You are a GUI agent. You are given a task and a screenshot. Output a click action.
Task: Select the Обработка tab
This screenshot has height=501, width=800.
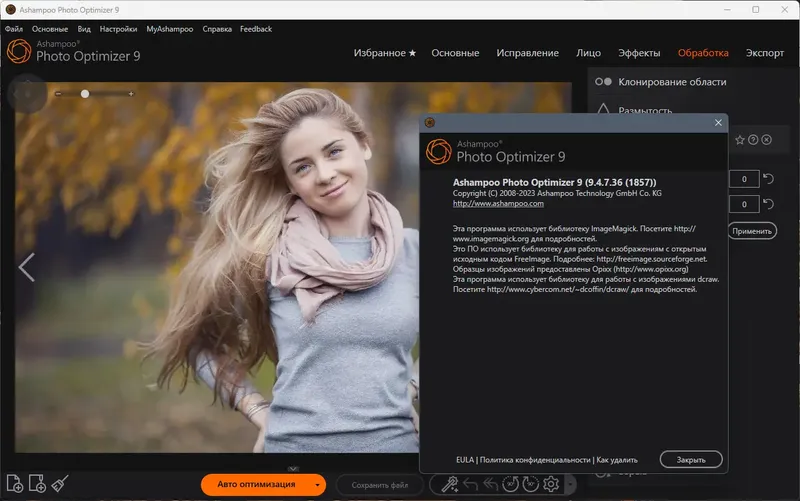[x=703, y=53]
